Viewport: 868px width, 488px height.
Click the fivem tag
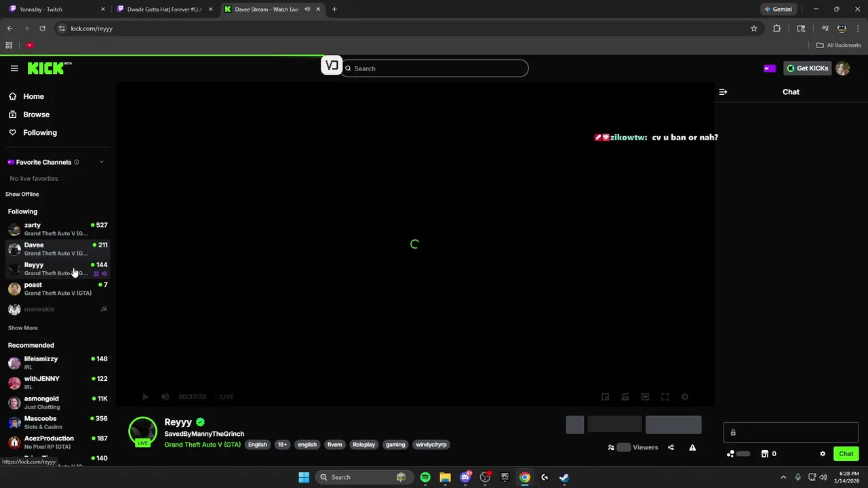tap(334, 445)
